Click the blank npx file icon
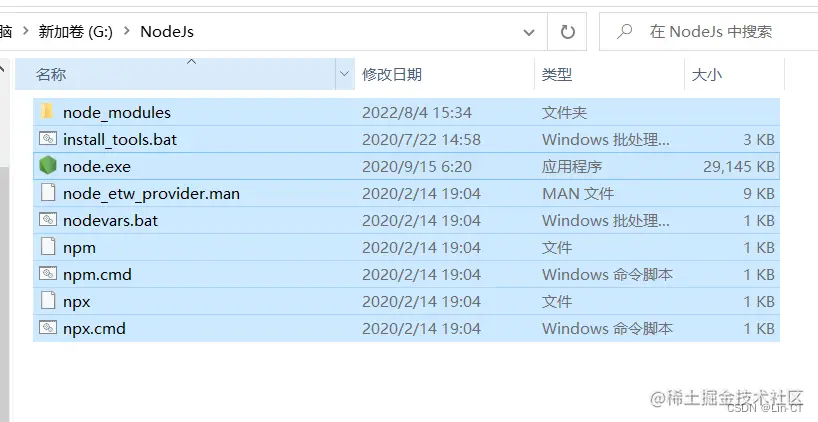The width and height of the screenshot is (818, 422). click(x=47, y=301)
